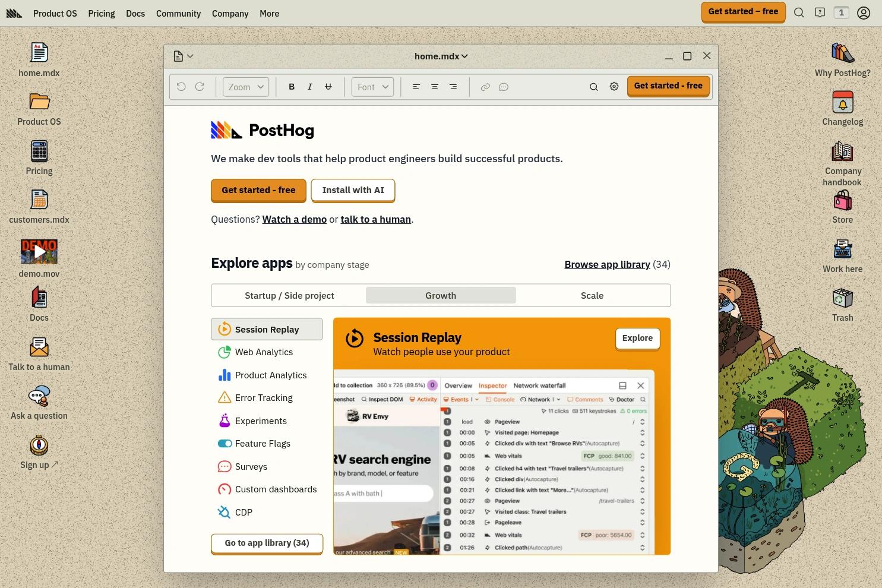The image size is (882, 588).
Task: Open the Company menu
Action: coord(230,13)
